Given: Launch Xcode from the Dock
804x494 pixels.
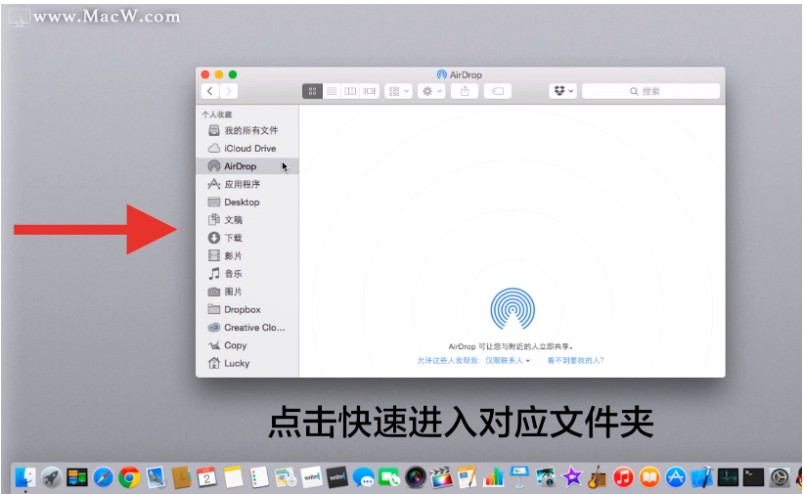Looking at the screenshot, I should tap(702, 478).
